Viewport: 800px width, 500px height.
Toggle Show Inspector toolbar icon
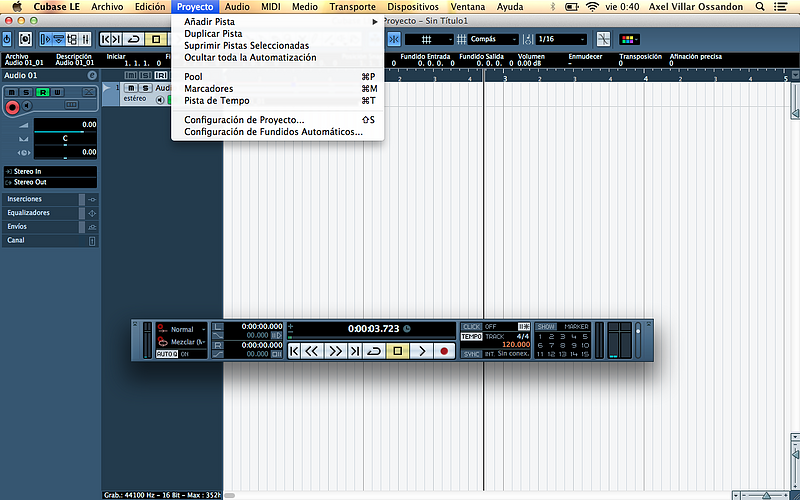point(46,39)
